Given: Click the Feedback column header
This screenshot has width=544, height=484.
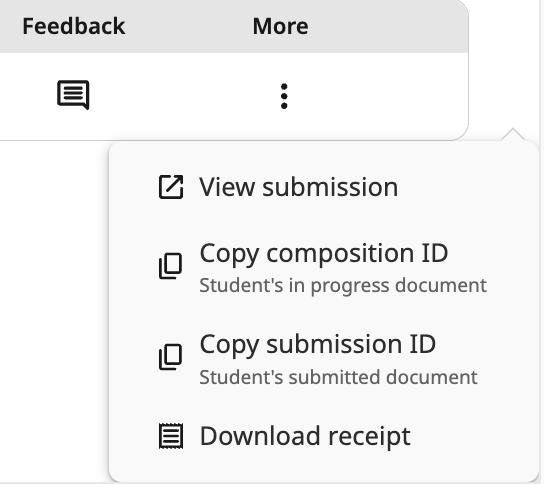Looking at the screenshot, I should pyautogui.click(x=74, y=26).
